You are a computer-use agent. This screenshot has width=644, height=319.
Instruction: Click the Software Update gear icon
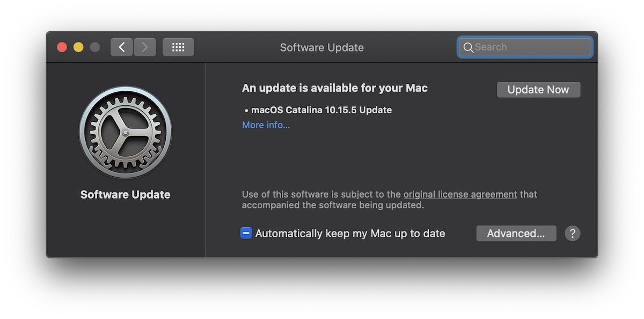pos(126,132)
